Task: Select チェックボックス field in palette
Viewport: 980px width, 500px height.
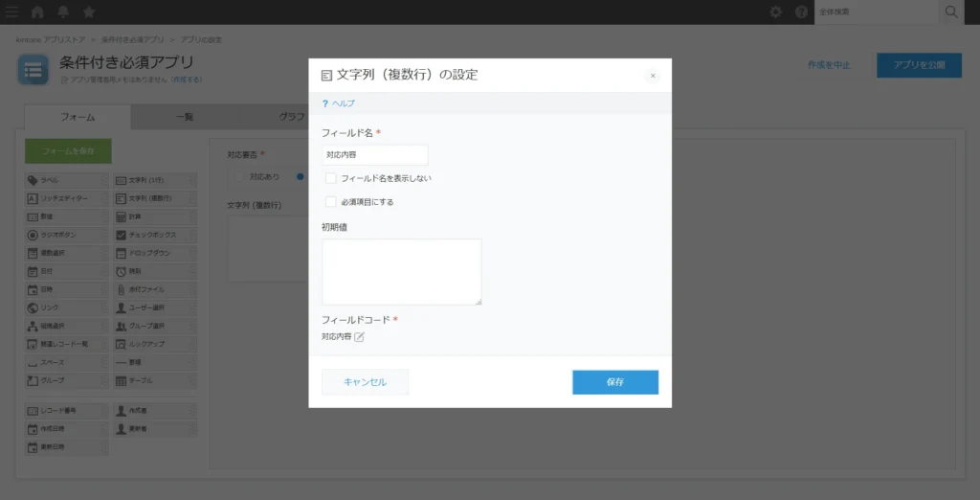Action: [x=155, y=236]
